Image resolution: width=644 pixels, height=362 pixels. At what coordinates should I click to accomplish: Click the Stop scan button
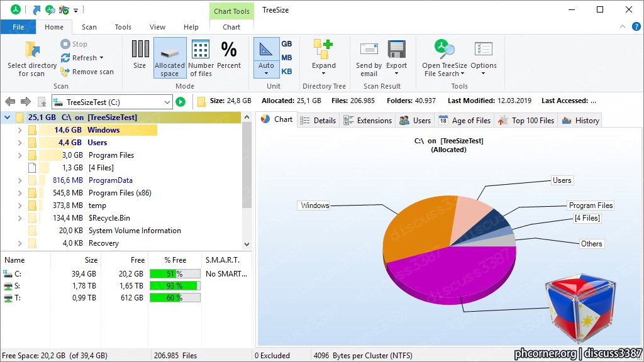point(74,44)
